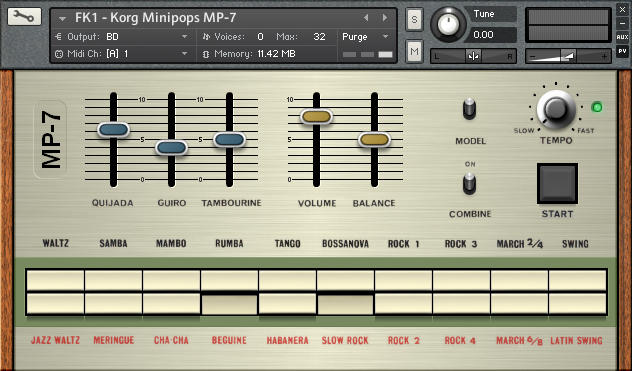Select the Cha-Cha rhythm key

pyautogui.click(x=171, y=304)
